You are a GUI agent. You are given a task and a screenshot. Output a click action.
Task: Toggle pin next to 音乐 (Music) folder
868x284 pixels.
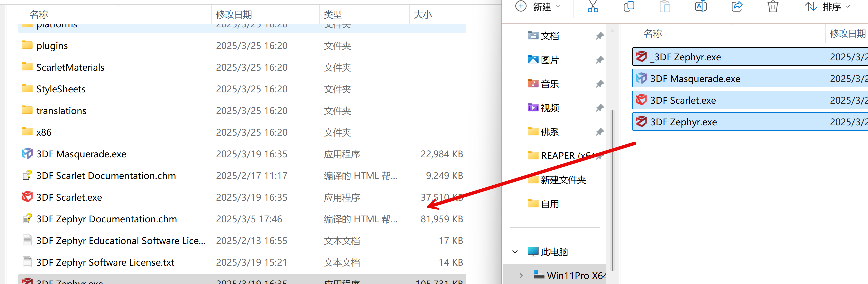pos(599,84)
